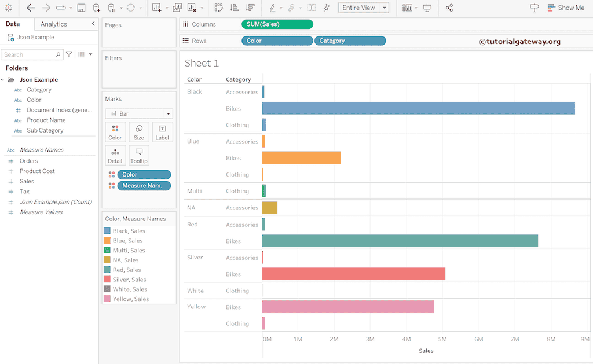Open the mark type dropdown showing Bar

(x=138, y=113)
